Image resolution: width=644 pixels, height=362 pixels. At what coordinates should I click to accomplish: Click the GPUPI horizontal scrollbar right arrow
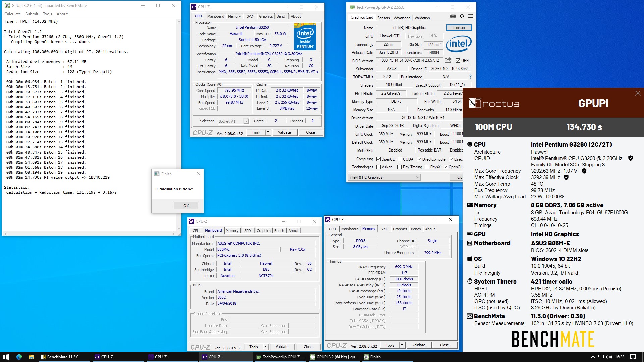[x=173, y=234]
